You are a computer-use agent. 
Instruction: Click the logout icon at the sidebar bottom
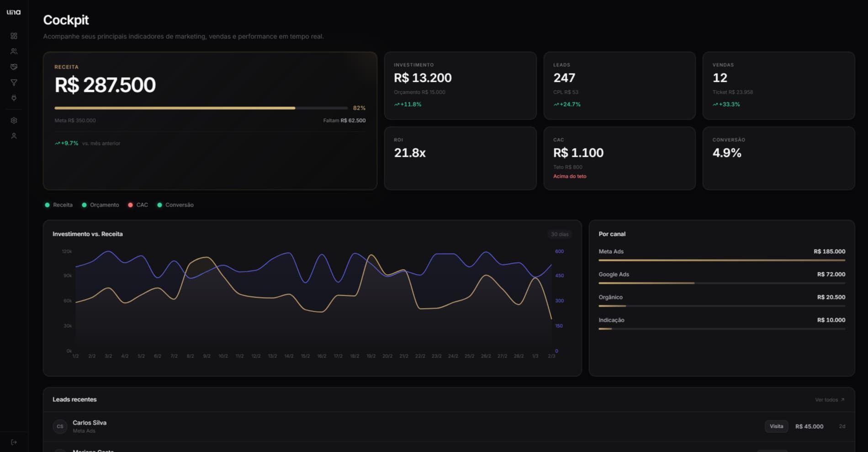(x=14, y=441)
